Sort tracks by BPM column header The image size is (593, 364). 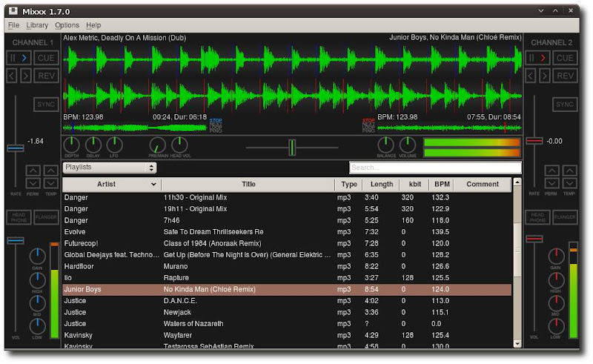tap(442, 185)
